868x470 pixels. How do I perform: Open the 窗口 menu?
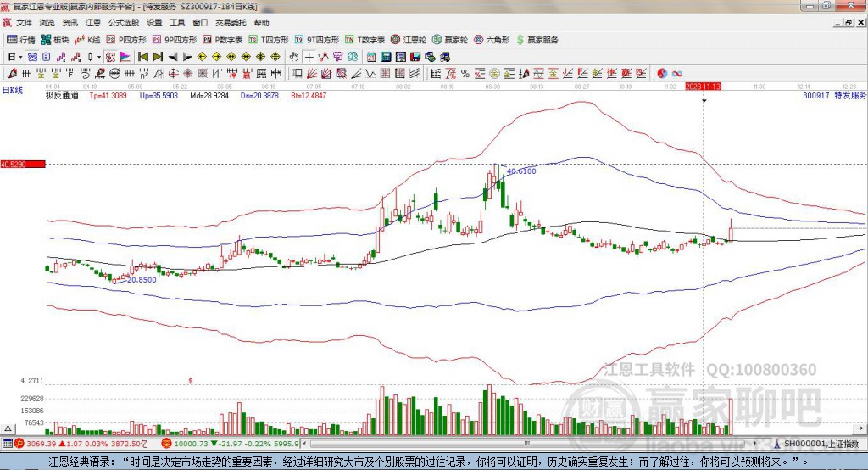[200, 23]
